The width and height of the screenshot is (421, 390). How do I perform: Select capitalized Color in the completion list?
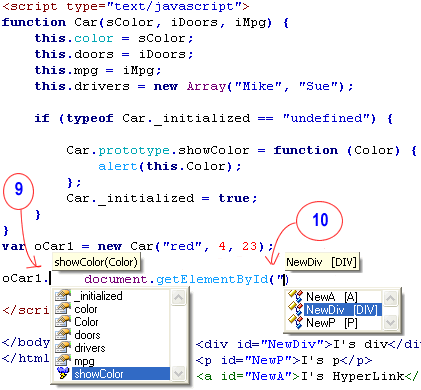[86, 322]
